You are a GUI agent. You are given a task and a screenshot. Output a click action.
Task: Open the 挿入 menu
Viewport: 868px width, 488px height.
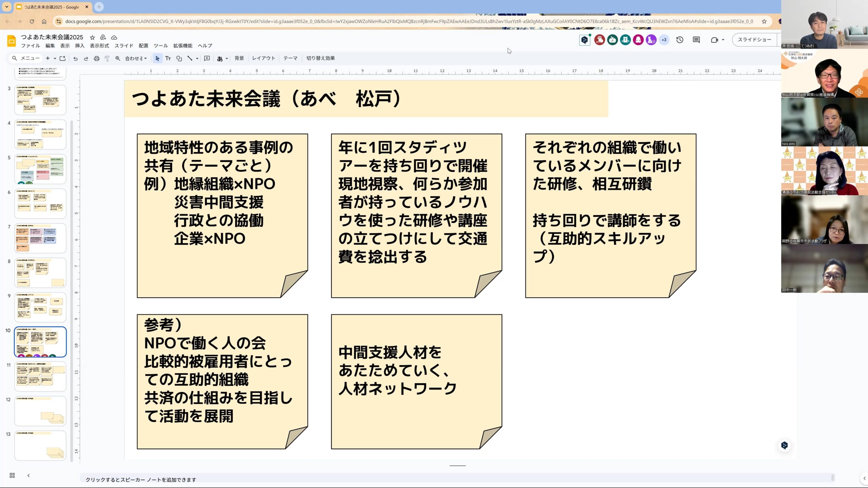(79, 46)
